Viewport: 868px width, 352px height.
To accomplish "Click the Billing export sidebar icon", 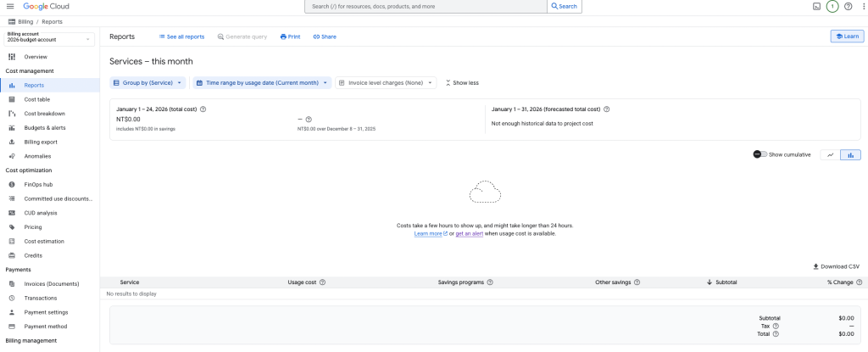I will 12,142.
